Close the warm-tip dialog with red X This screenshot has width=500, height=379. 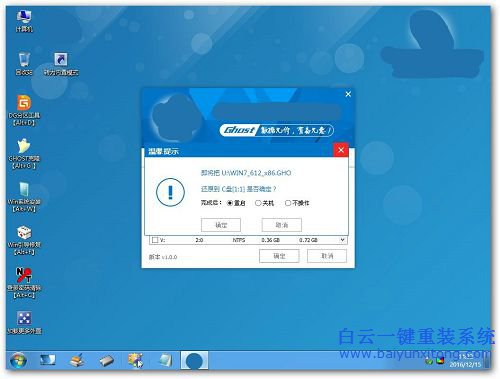click(x=341, y=150)
